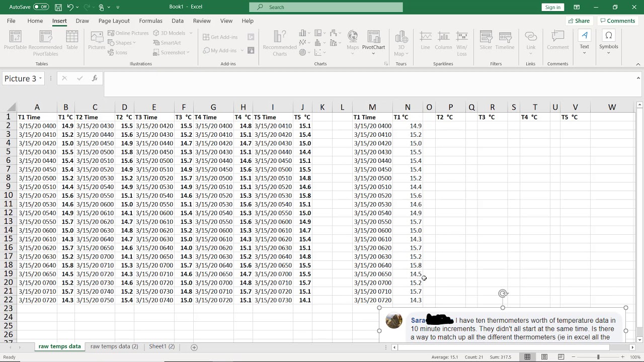This screenshot has width=644, height=362.
Task: Click the Slicer filter icon
Action: [x=486, y=40]
